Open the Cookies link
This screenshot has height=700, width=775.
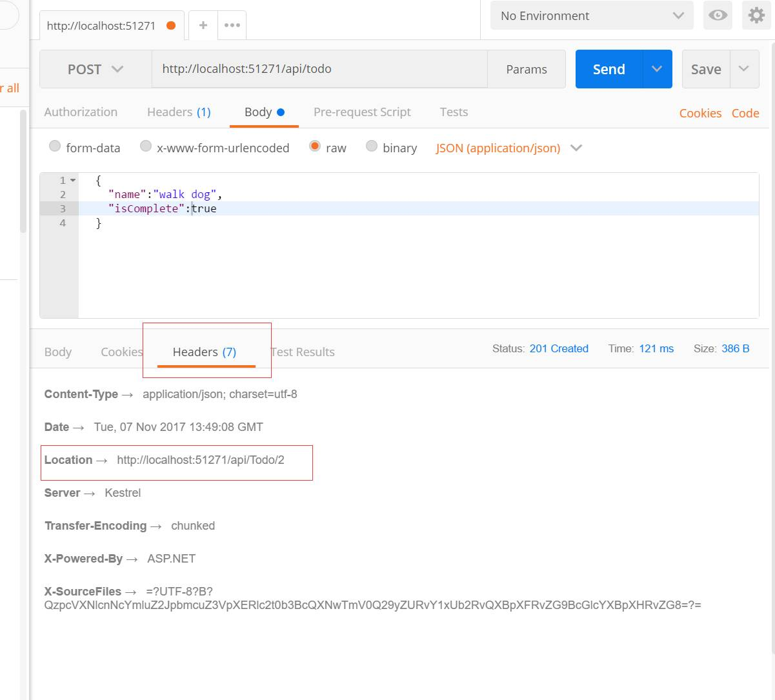point(700,113)
